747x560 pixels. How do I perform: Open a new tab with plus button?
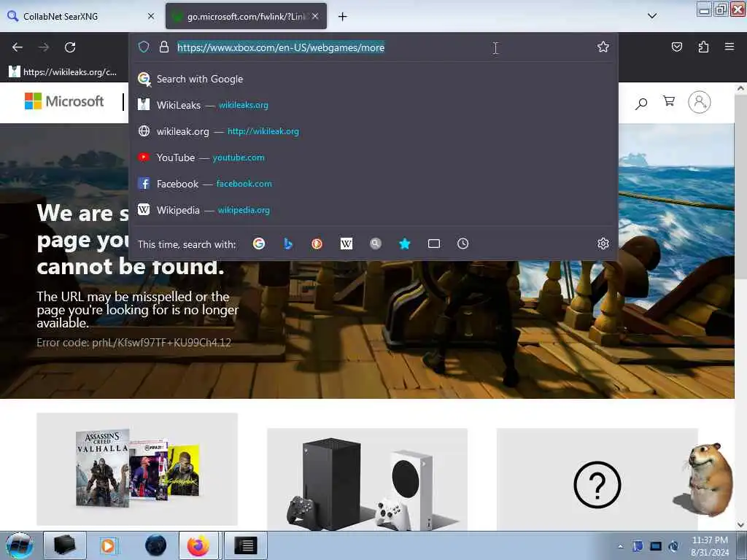coord(343,17)
